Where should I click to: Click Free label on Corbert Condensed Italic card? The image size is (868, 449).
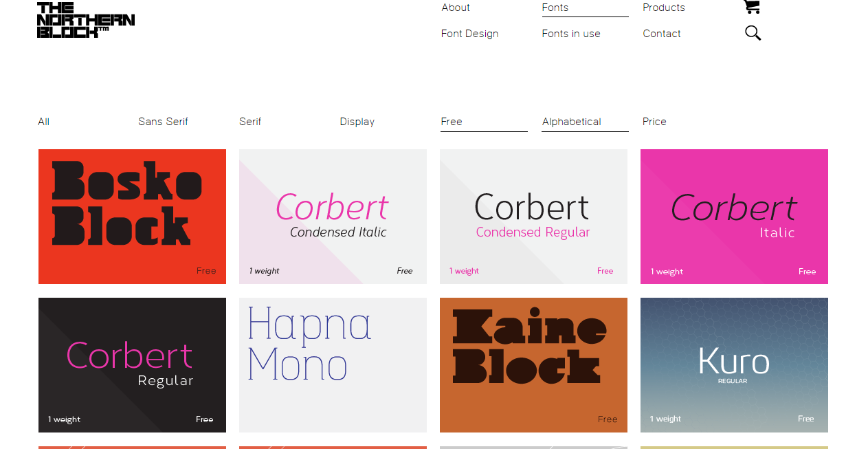pyautogui.click(x=405, y=271)
